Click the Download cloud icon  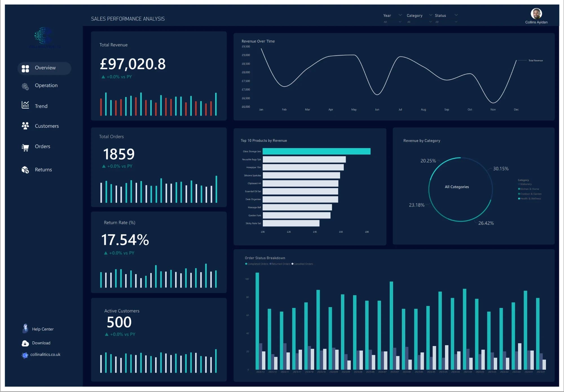coord(25,343)
